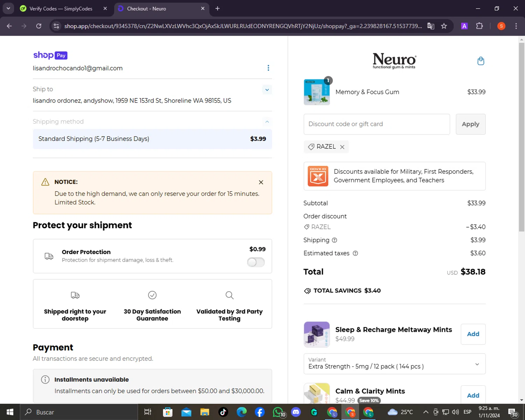The image size is (525, 420).
Task: Click the GovX ID discount icon
Action: (x=318, y=176)
